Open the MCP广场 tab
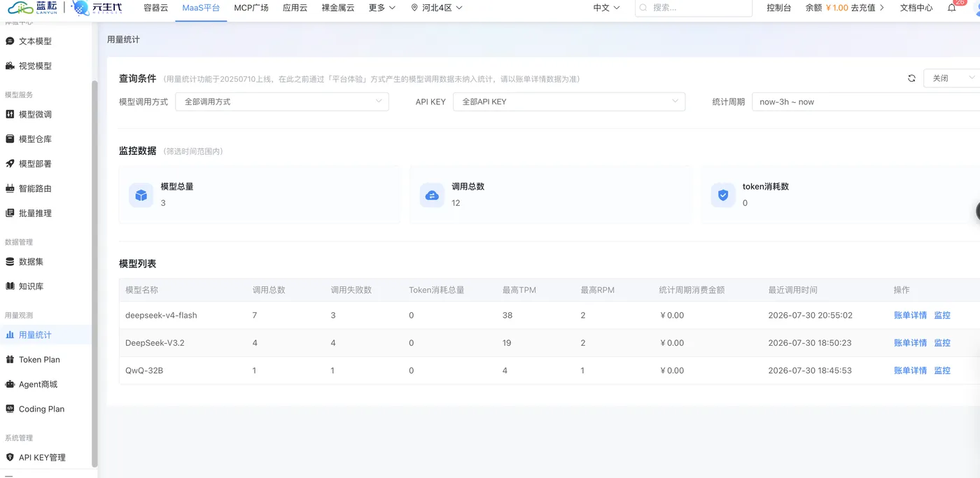 tap(251, 8)
